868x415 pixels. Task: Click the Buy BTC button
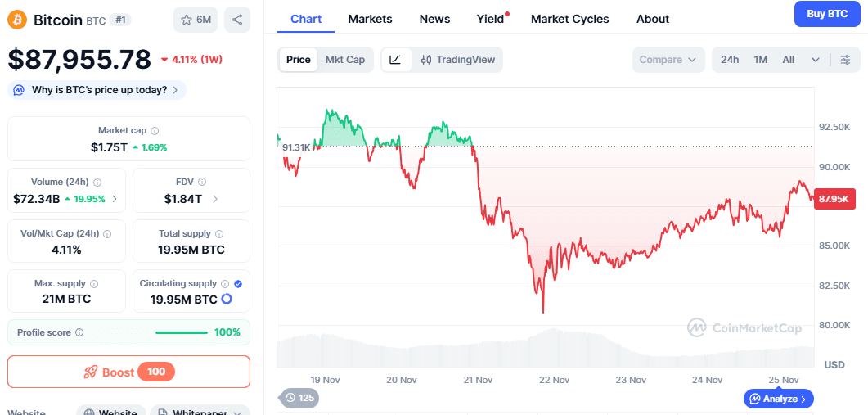pyautogui.click(x=827, y=14)
